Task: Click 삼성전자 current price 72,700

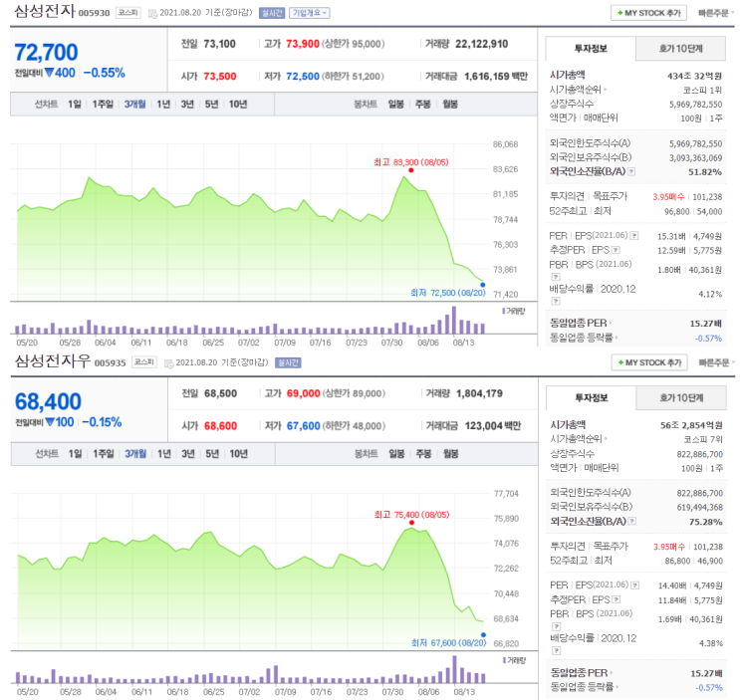Action: click(x=46, y=53)
